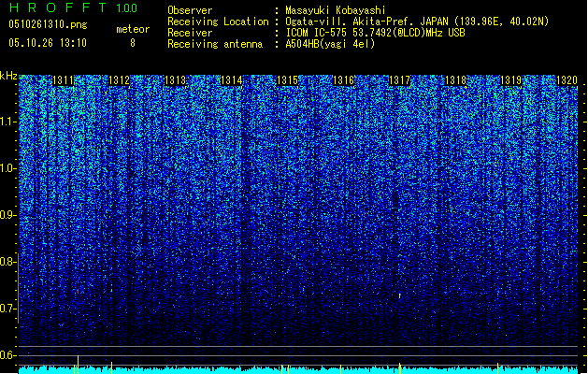This screenshot has width=588, height=374.
Task: Click the 1316 time marker
Action: (x=343, y=80)
